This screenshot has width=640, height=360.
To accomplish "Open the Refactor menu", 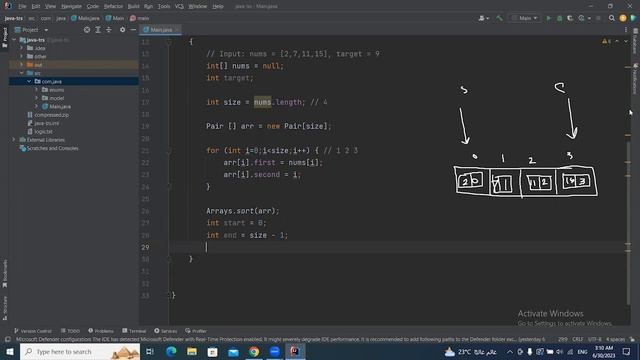I will click(113, 6).
